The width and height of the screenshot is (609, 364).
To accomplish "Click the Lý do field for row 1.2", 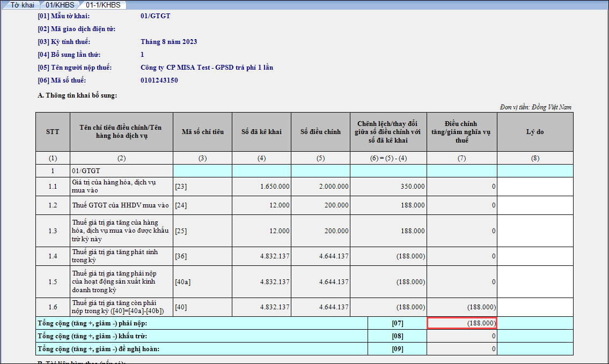I will tap(534, 205).
